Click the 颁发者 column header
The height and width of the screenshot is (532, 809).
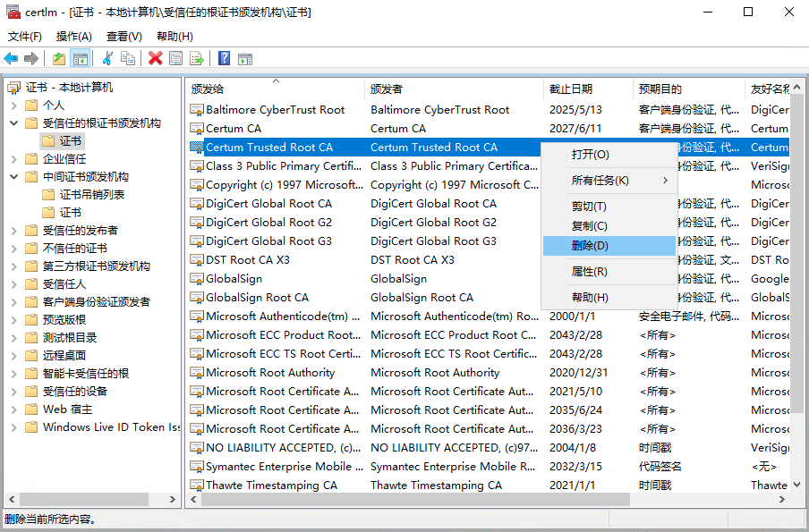pos(387,89)
